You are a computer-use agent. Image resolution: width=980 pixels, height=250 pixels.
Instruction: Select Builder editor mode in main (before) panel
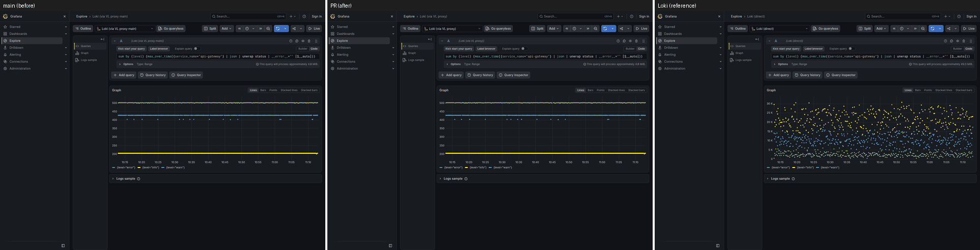coord(303,49)
